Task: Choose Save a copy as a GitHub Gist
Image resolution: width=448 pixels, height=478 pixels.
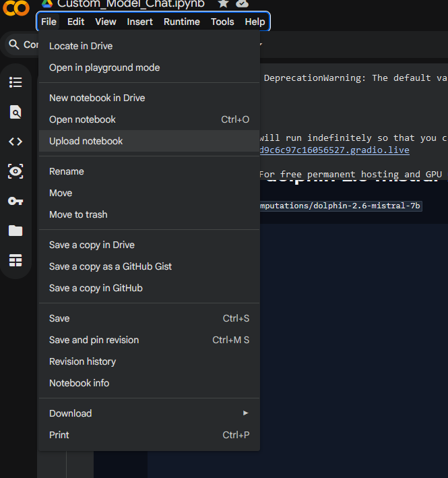Action: (110, 266)
